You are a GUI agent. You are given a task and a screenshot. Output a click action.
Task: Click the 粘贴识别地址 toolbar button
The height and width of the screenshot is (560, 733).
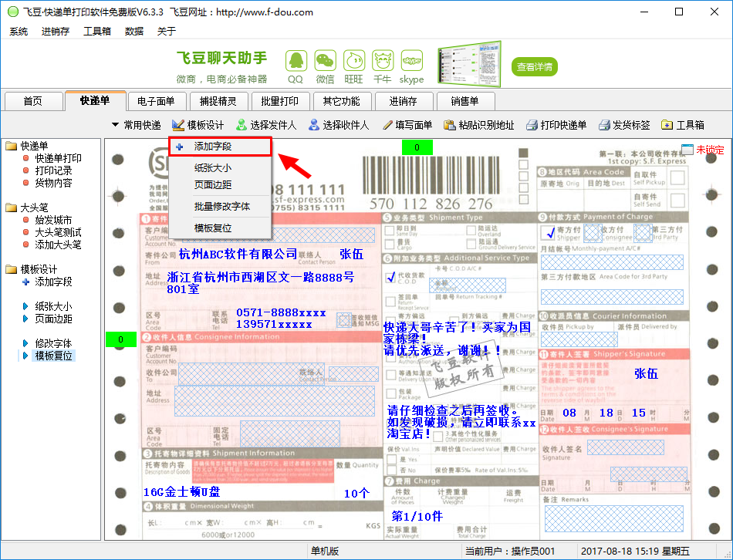pyautogui.click(x=478, y=125)
